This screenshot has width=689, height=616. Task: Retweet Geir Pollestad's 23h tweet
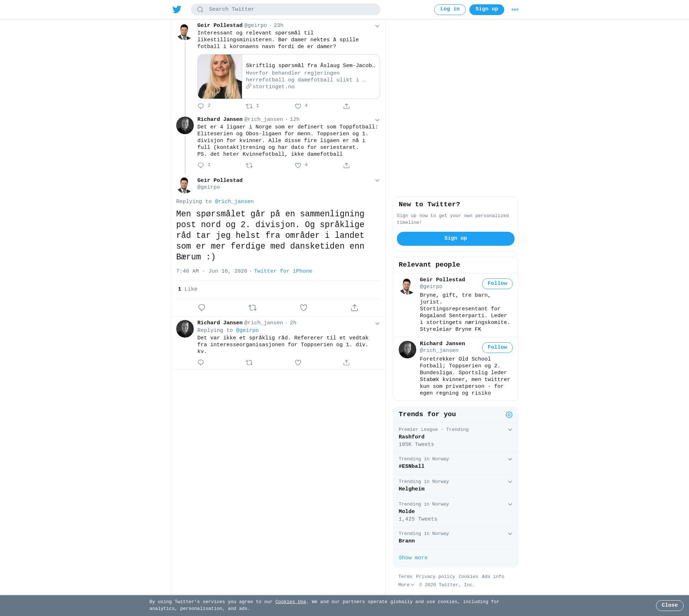point(249,106)
